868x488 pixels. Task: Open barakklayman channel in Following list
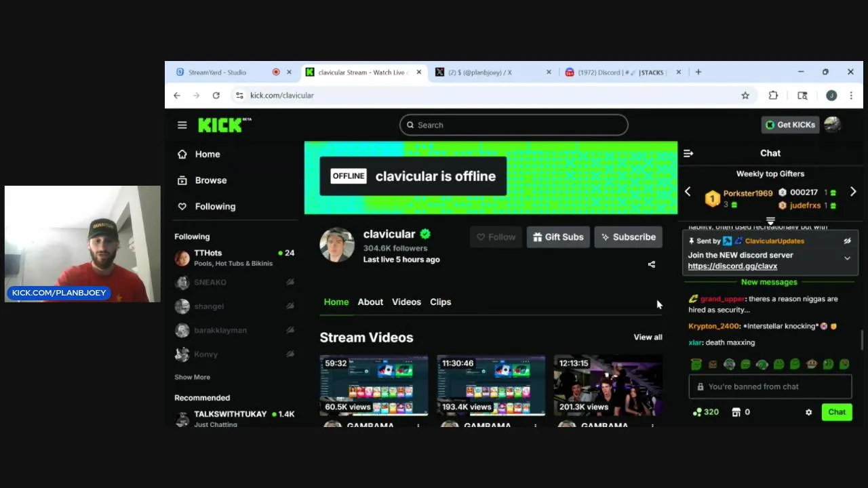[x=235, y=330]
